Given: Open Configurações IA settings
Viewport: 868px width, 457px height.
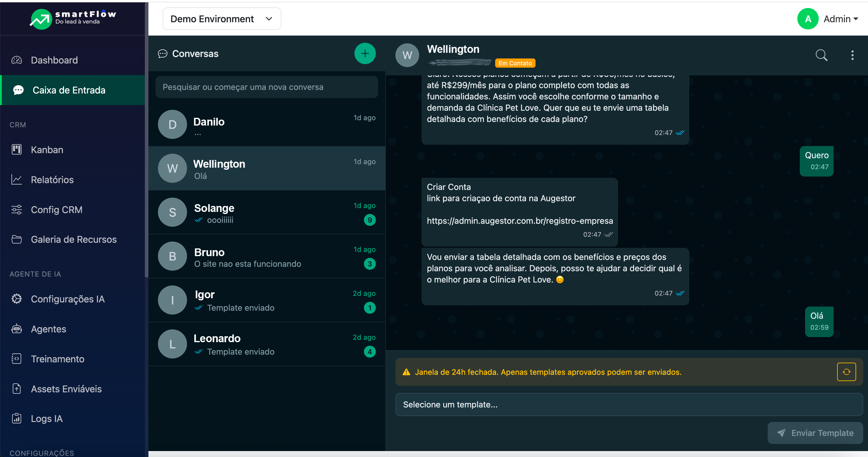Looking at the screenshot, I should tap(68, 299).
